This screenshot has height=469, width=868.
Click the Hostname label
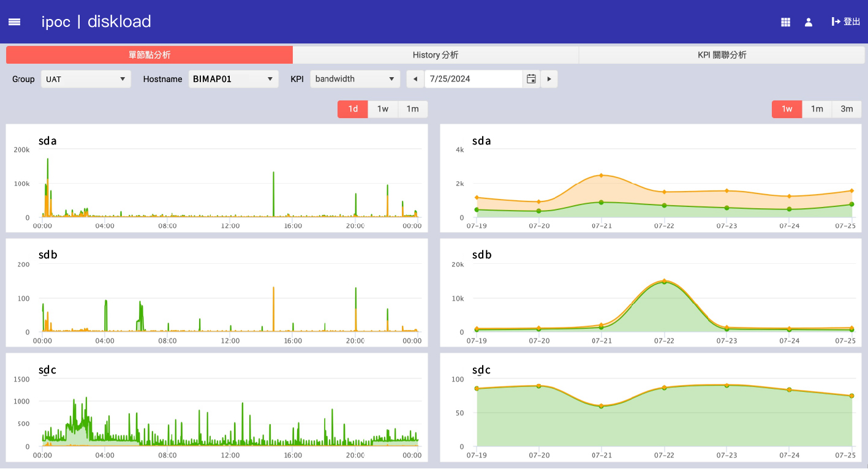tap(162, 79)
